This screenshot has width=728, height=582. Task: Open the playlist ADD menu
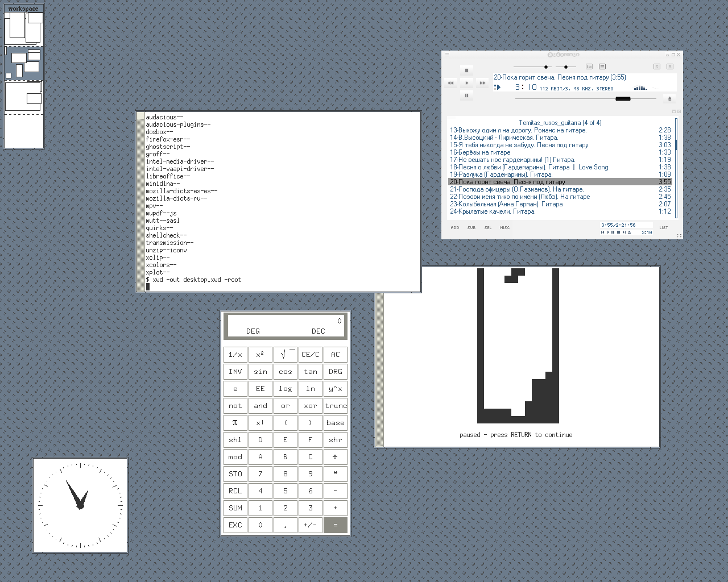(x=455, y=227)
